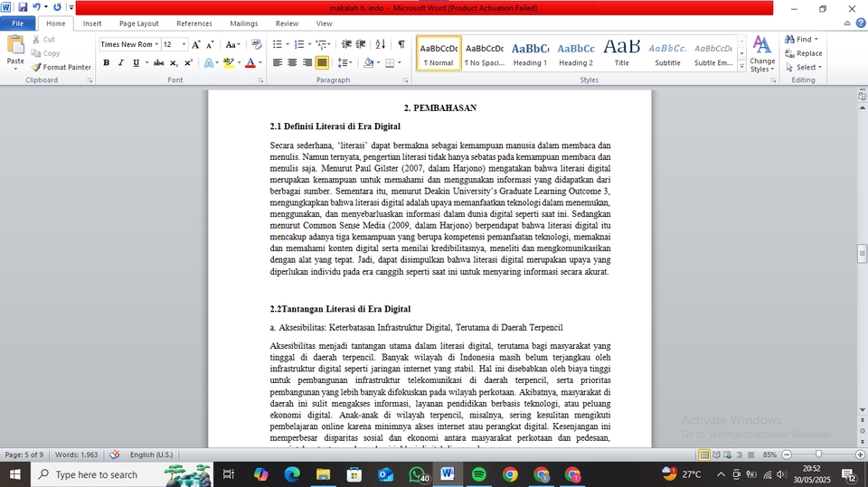Viewport: 868px width, 487px height.
Task: Toggle Show/Hide paragraph marks
Action: pyautogui.click(x=401, y=44)
